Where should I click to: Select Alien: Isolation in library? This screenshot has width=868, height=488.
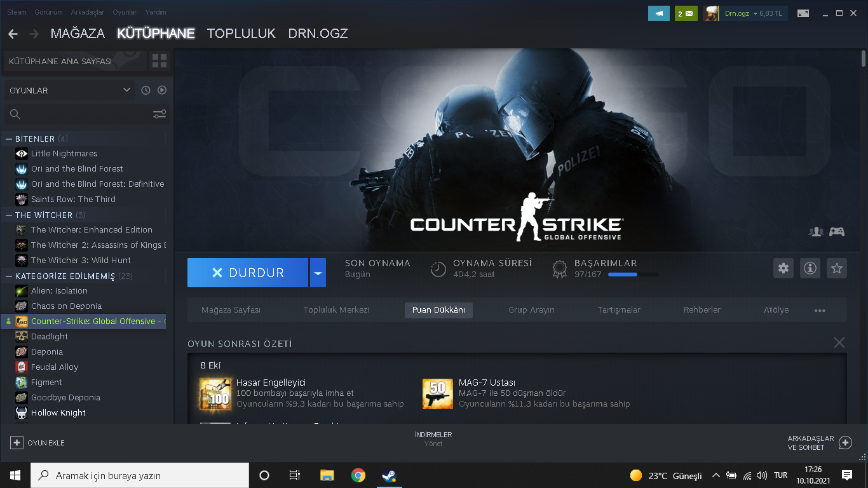(x=59, y=290)
